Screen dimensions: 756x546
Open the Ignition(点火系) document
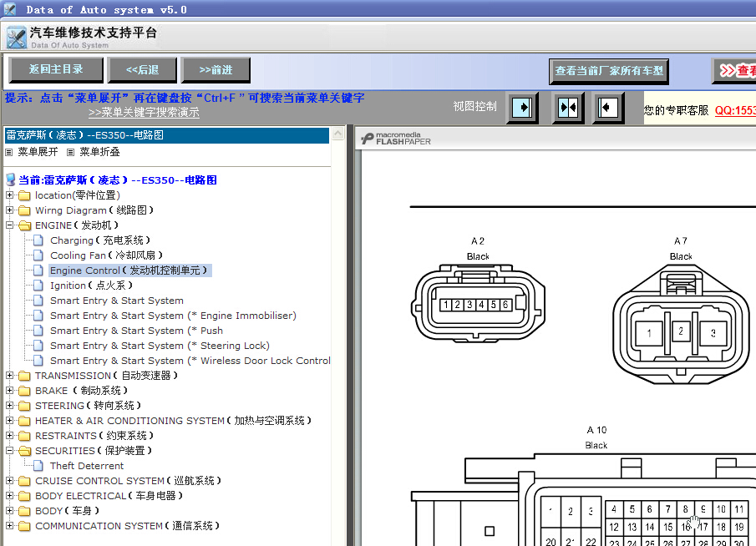(92, 286)
